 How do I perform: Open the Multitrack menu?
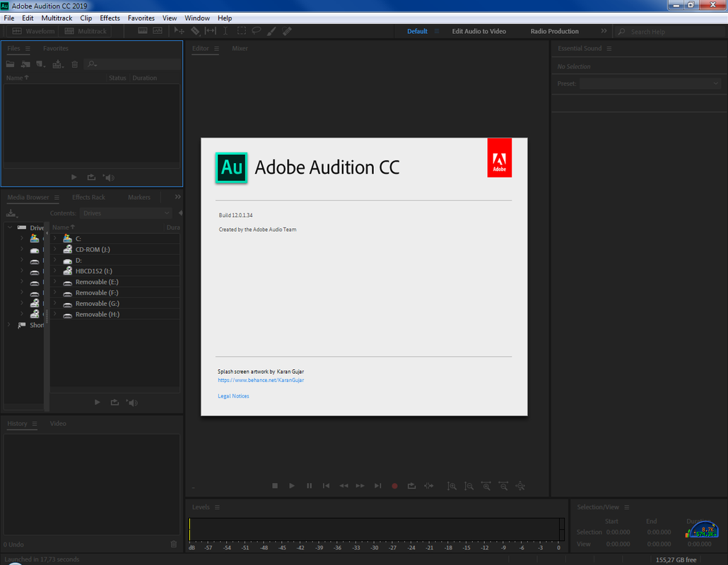click(x=57, y=18)
